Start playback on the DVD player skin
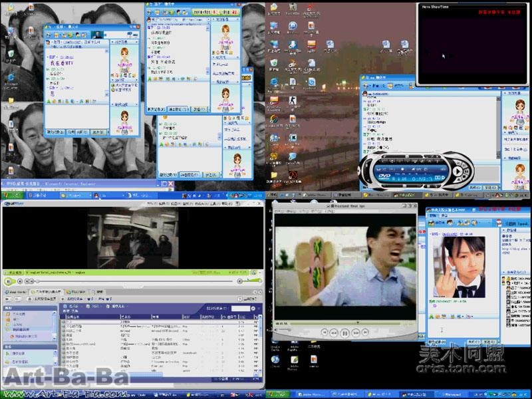 tap(457, 172)
